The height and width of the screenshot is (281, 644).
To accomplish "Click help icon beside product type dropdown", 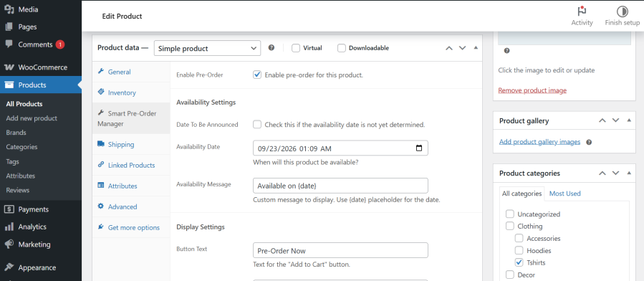I will [x=271, y=47].
